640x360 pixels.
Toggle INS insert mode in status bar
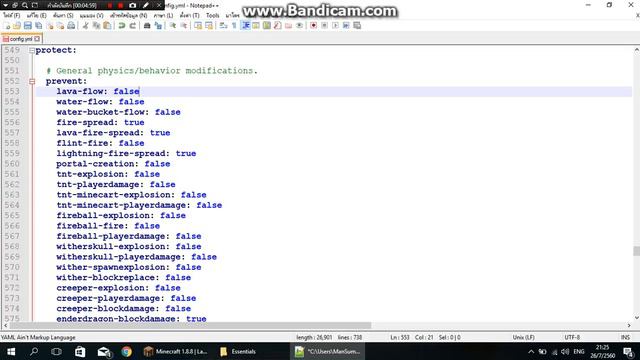[625, 337]
